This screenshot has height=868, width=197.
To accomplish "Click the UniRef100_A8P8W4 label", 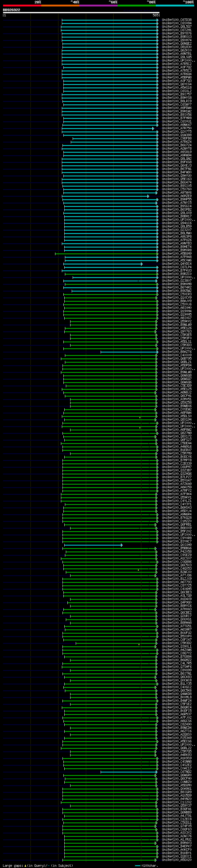I will point(177,413).
